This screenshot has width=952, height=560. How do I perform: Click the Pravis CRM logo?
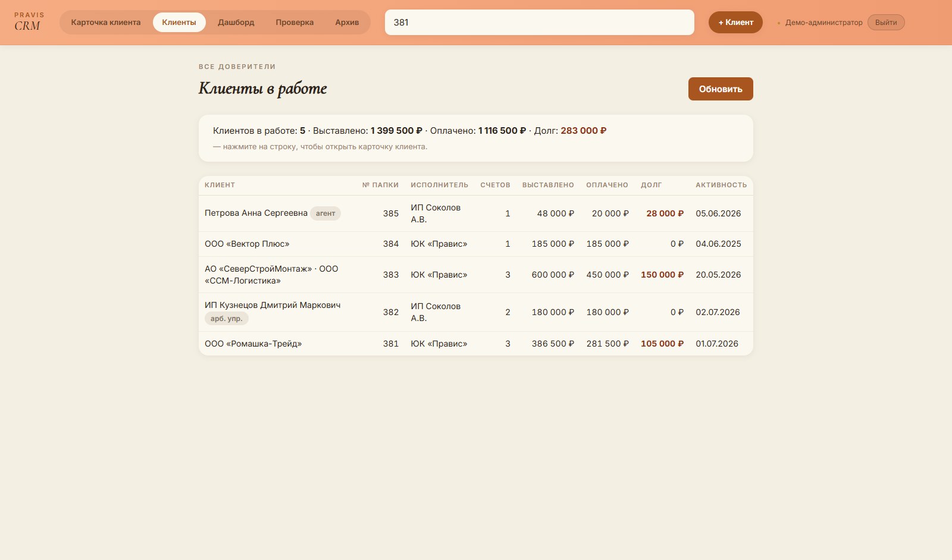click(29, 22)
